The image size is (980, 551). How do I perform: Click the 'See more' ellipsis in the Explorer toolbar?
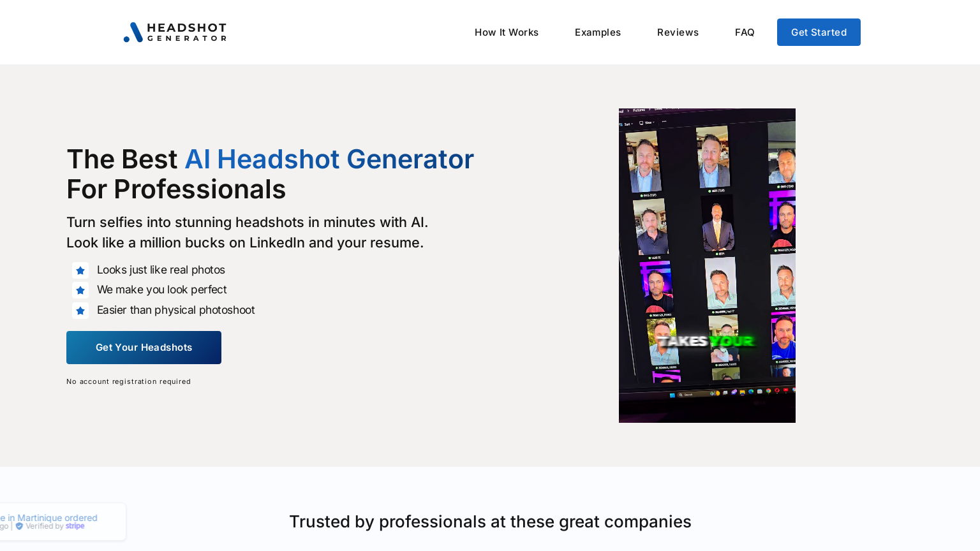pos(664,121)
